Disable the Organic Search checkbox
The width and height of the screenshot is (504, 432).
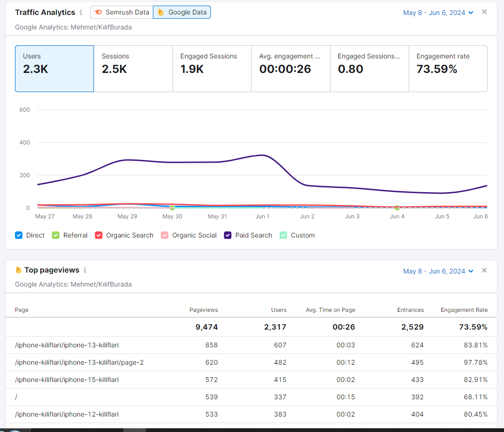pos(99,235)
